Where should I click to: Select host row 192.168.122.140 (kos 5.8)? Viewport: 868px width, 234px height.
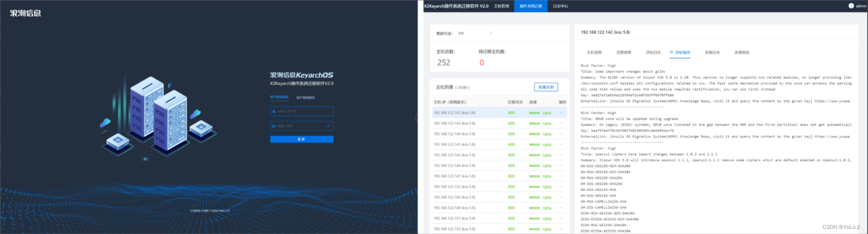click(x=499, y=134)
